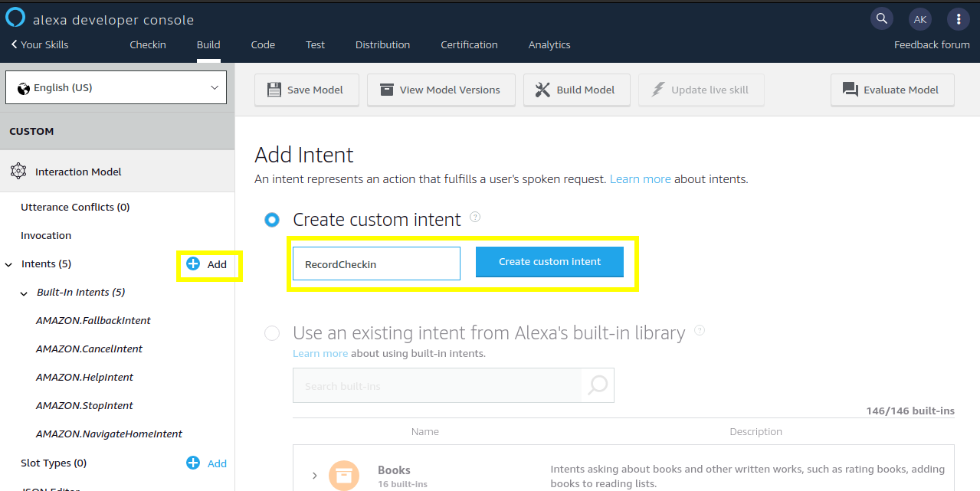This screenshot has width=980, height=491.
Task: Click the Books built-in intent icon
Action: tap(344, 475)
